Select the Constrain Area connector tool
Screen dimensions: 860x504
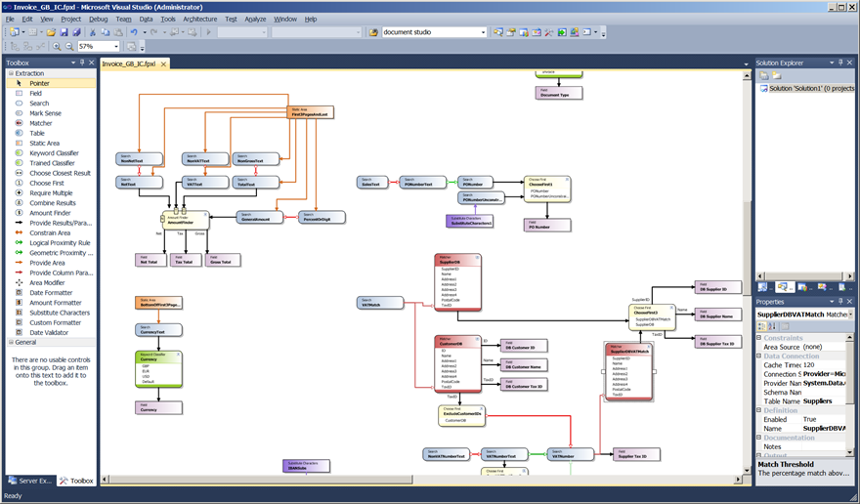[x=50, y=233]
